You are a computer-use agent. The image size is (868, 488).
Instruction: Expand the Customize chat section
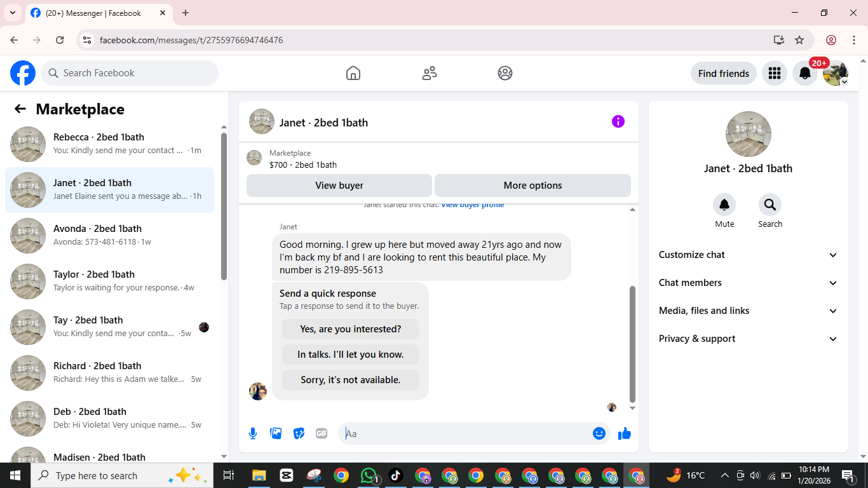tap(749, 255)
